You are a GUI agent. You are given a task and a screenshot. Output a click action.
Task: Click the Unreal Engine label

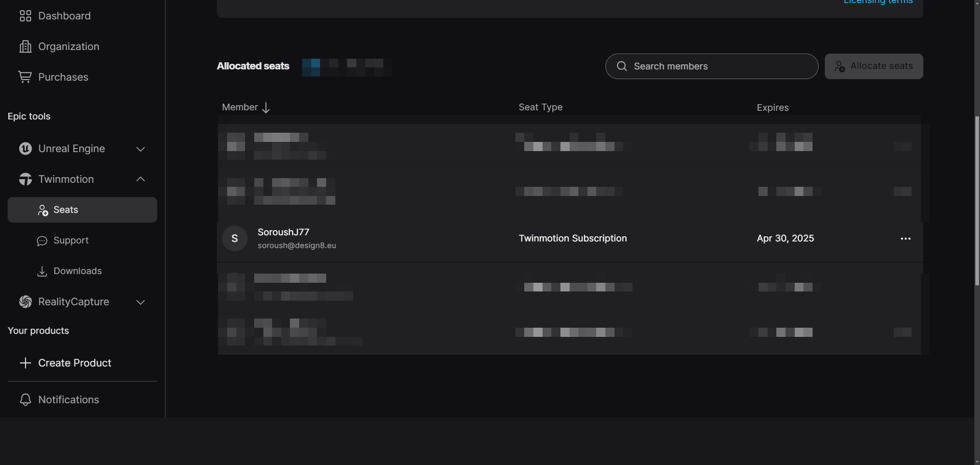(x=71, y=149)
